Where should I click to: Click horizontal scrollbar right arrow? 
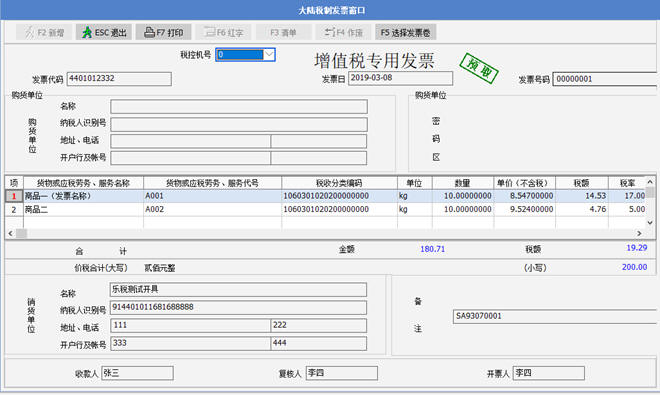point(639,233)
